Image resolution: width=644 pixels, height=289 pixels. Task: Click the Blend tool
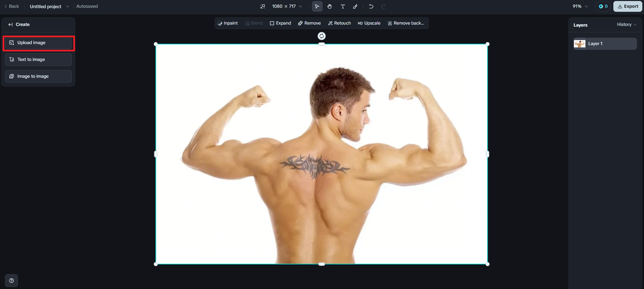click(x=254, y=23)
